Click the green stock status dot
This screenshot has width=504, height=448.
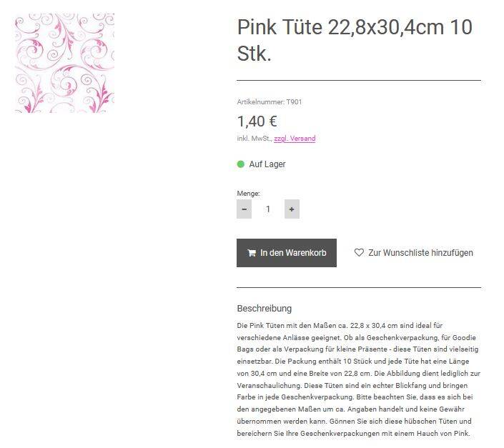[241, 164]
